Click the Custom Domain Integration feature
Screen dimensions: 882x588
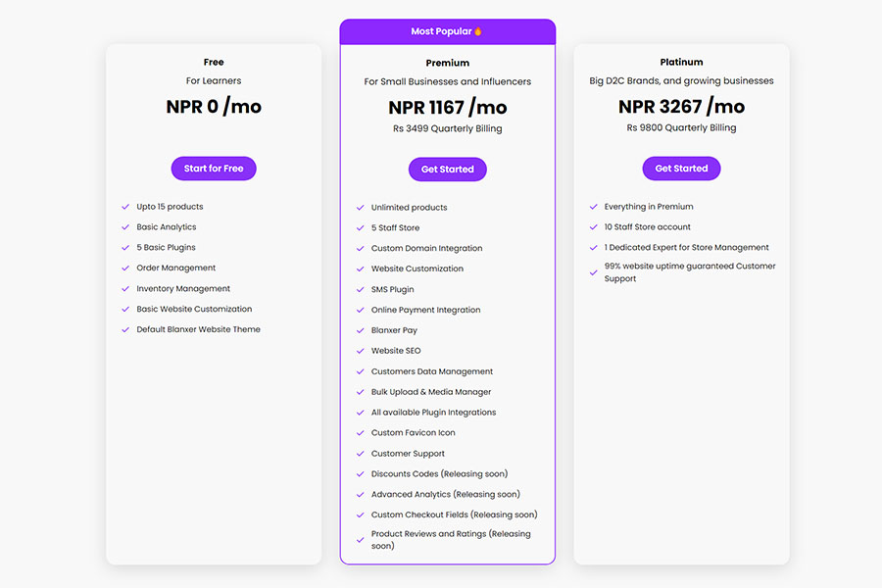pyautogui.click(x=426, y=249)
